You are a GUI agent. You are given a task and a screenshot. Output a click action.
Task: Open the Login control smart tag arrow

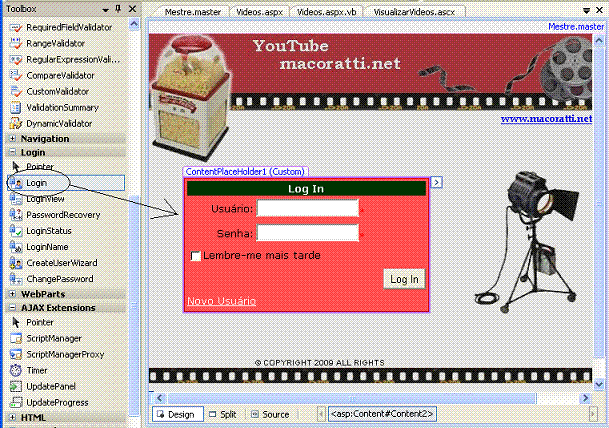[x=437, y=182]
